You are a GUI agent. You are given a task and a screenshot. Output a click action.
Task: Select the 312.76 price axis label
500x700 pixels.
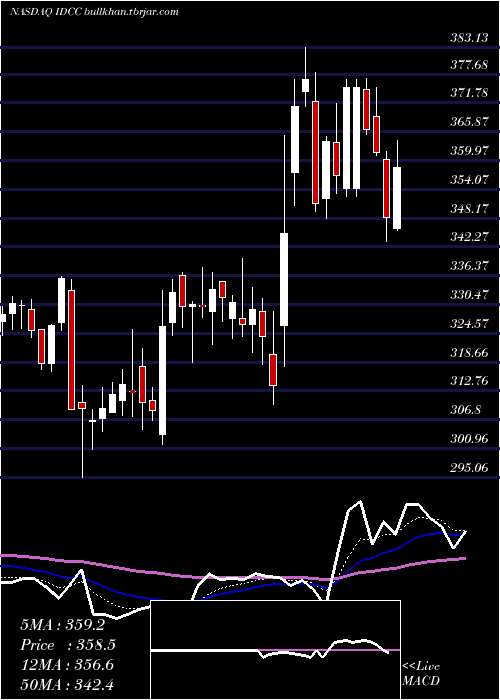[x=469, y=381]
